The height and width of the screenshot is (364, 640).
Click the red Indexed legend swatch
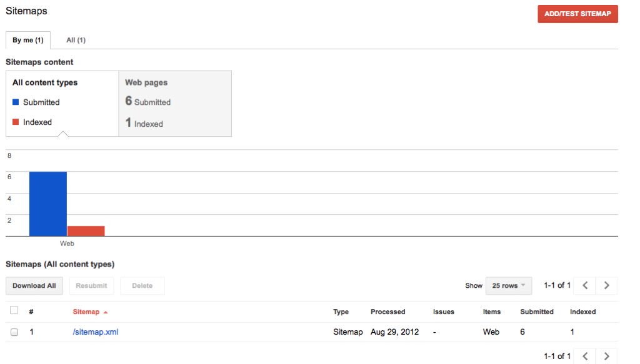[16, 122]
